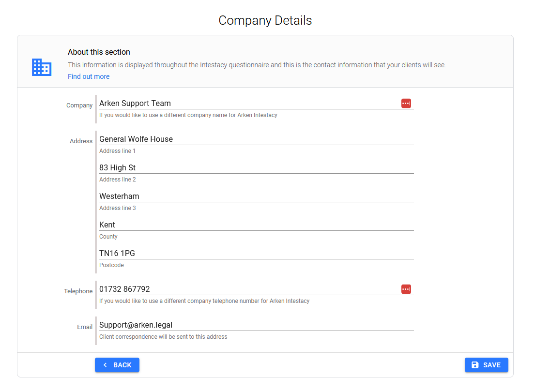This screenshot has height=392, width=535.
Task: Click the Company name input field
Action: point(247,103)
